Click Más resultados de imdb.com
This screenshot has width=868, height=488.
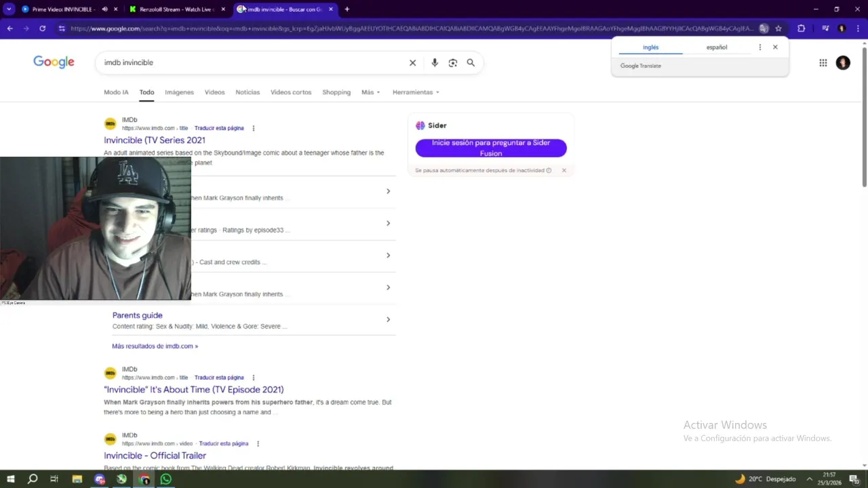point(155,346)
